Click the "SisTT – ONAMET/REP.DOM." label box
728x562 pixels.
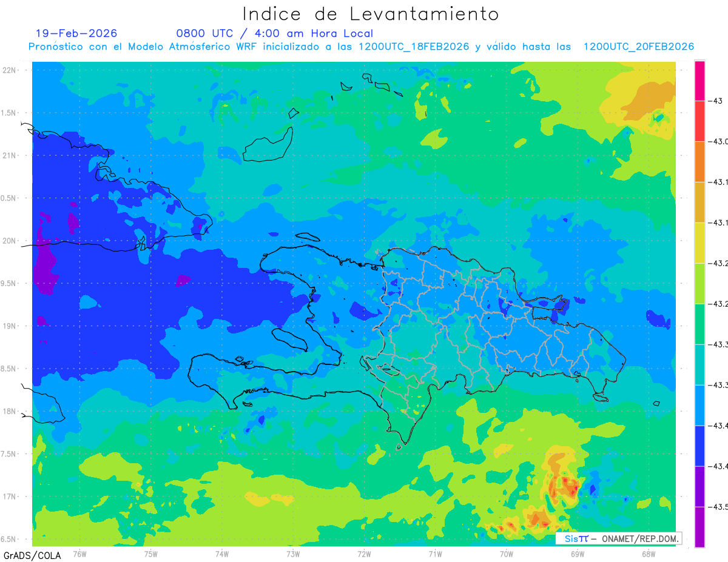tap(619, 538)
